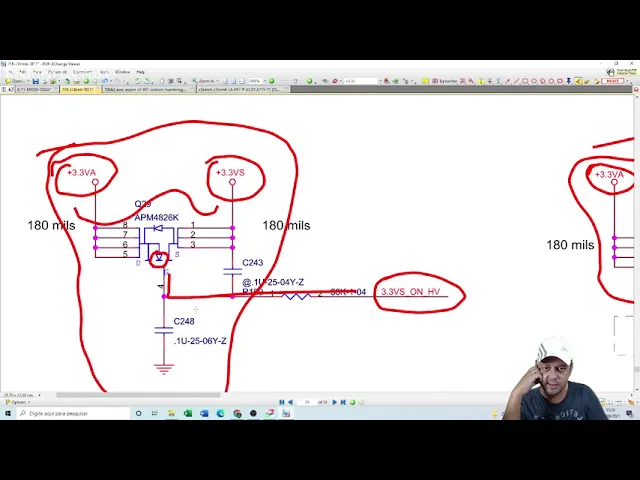
Task: Click the Windows Start button
Action: point(8,413)
